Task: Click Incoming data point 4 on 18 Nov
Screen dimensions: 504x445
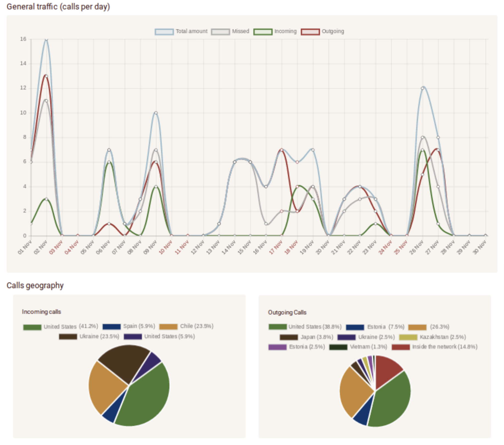Action: click(297, 187)
